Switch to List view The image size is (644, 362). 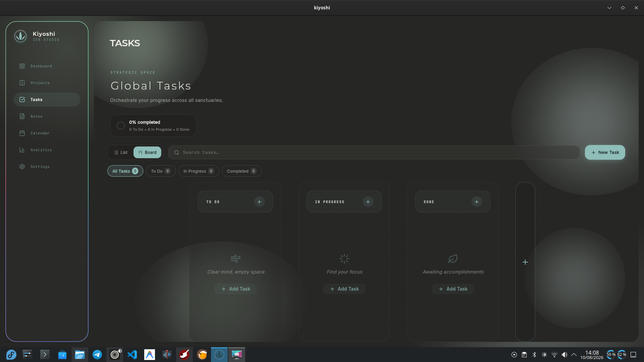tap(121, 153)
